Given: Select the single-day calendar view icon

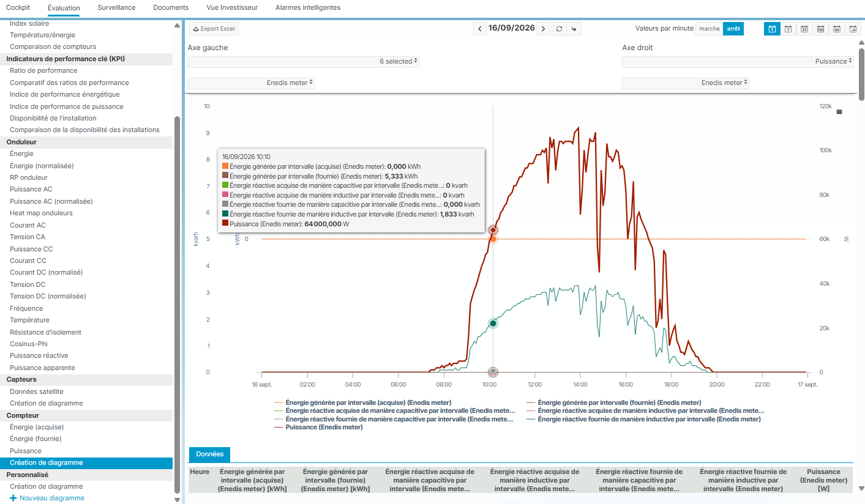Looking at the screenshot, I should pos(772,29).
